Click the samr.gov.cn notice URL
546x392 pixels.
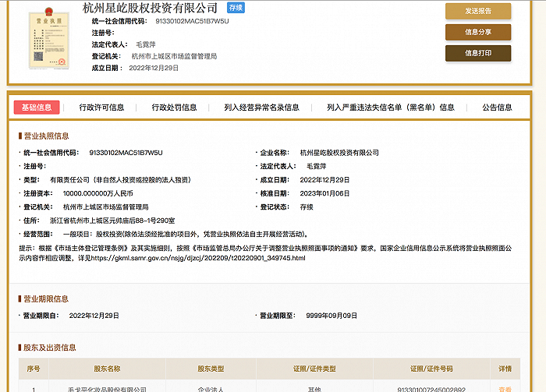198,258
